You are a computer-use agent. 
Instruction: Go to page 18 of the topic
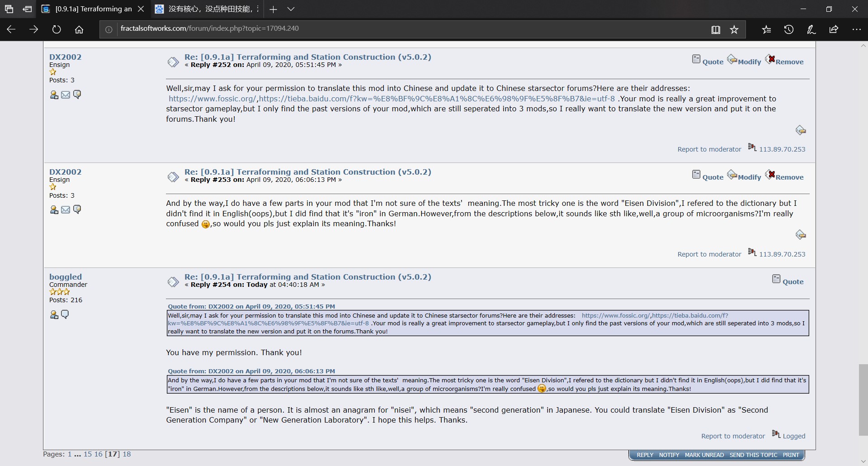click(127, 454)
